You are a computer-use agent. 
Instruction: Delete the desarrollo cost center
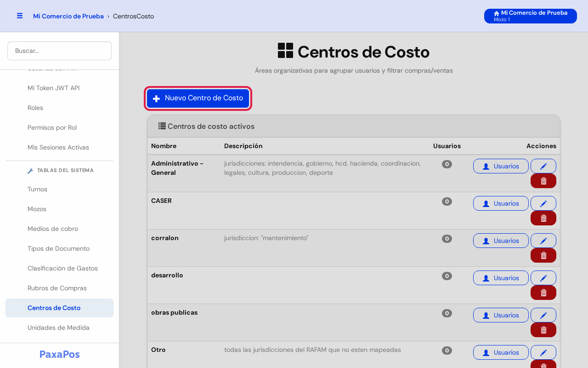[x=543, y=293]
